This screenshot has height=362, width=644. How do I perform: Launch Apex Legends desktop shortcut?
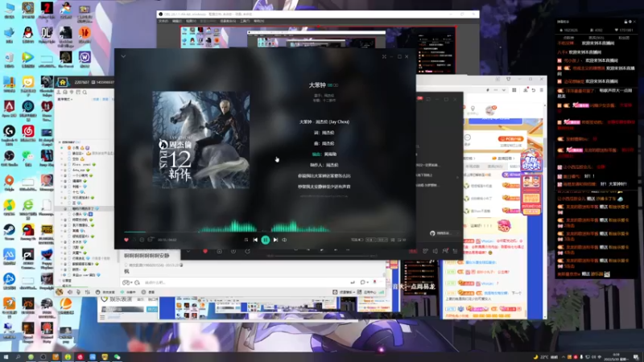click(x=9, y=109)
